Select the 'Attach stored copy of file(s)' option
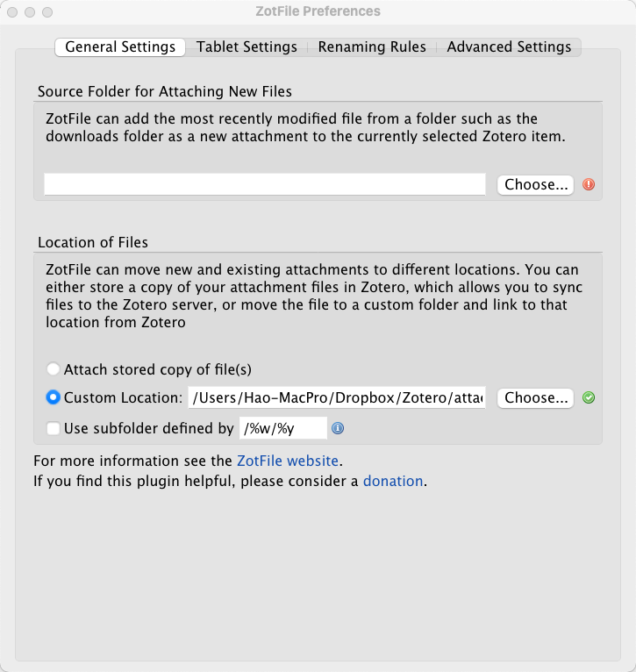 54,369
